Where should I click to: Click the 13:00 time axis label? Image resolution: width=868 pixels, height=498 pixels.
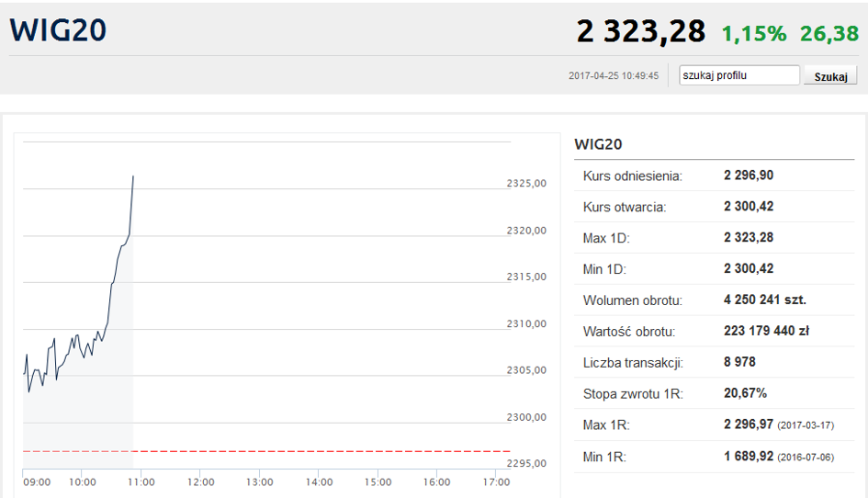[260, 482]
